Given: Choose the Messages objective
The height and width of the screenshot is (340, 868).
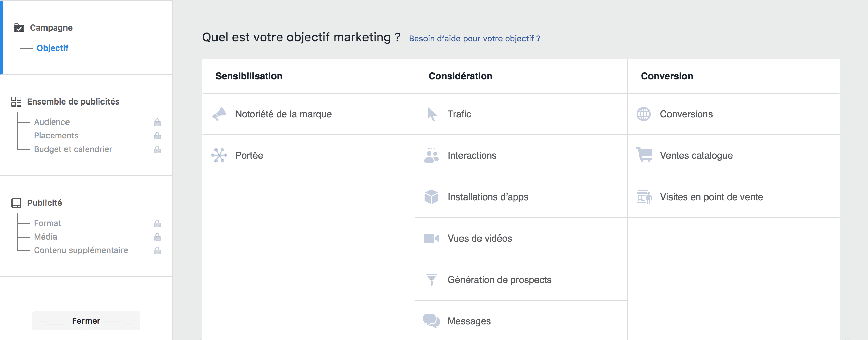Looking at the screenshot, I should [x=521, y=321].
